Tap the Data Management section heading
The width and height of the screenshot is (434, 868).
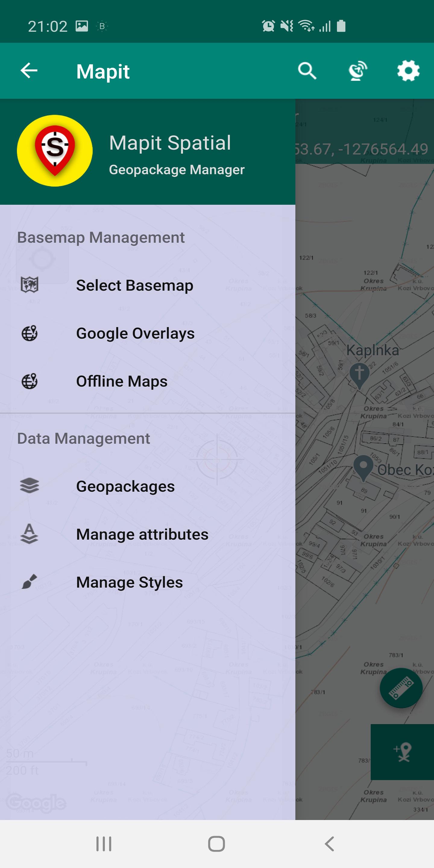click(83, 439)
